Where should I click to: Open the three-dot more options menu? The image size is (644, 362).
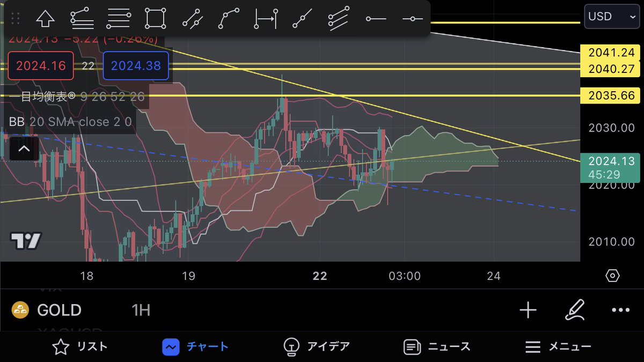(620, 310)
